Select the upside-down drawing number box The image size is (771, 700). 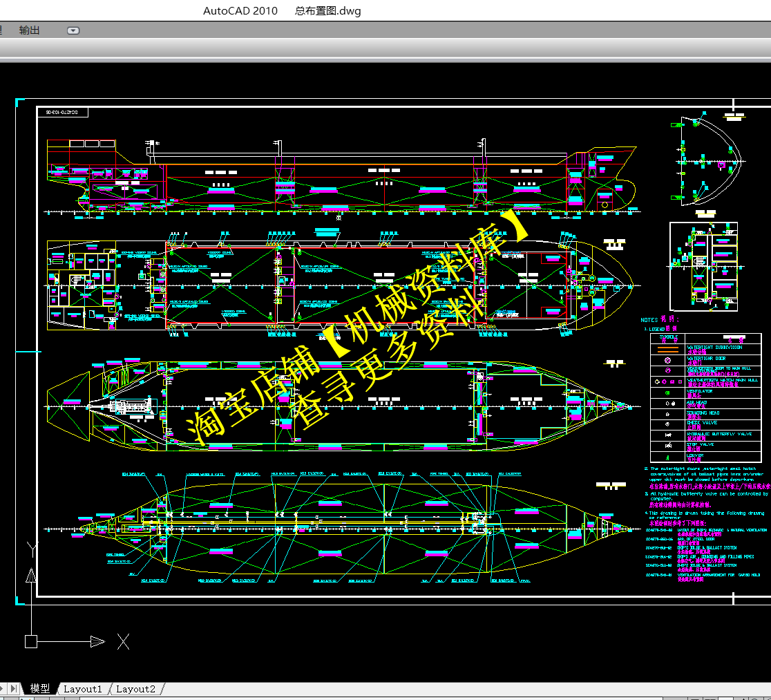pos(63,112)
